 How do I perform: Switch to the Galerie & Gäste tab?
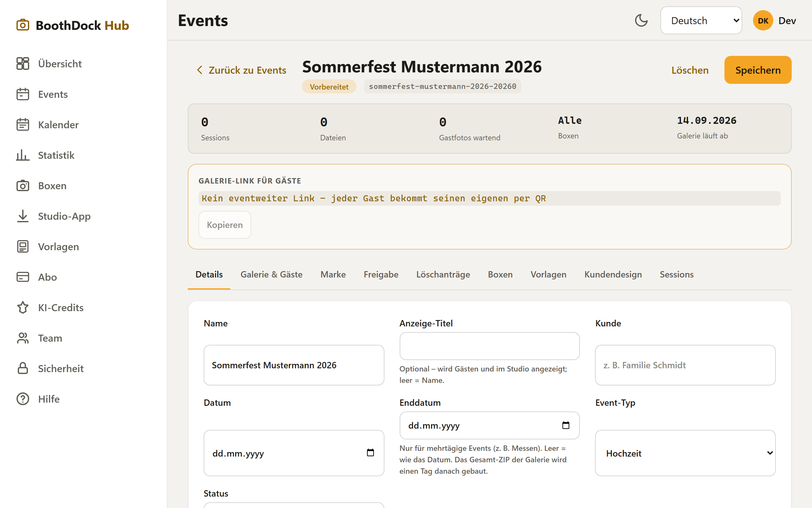tap(272, 275)
